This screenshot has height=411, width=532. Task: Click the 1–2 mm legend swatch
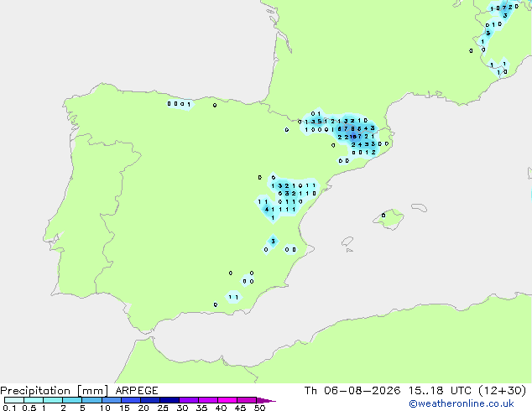point(53,400)
